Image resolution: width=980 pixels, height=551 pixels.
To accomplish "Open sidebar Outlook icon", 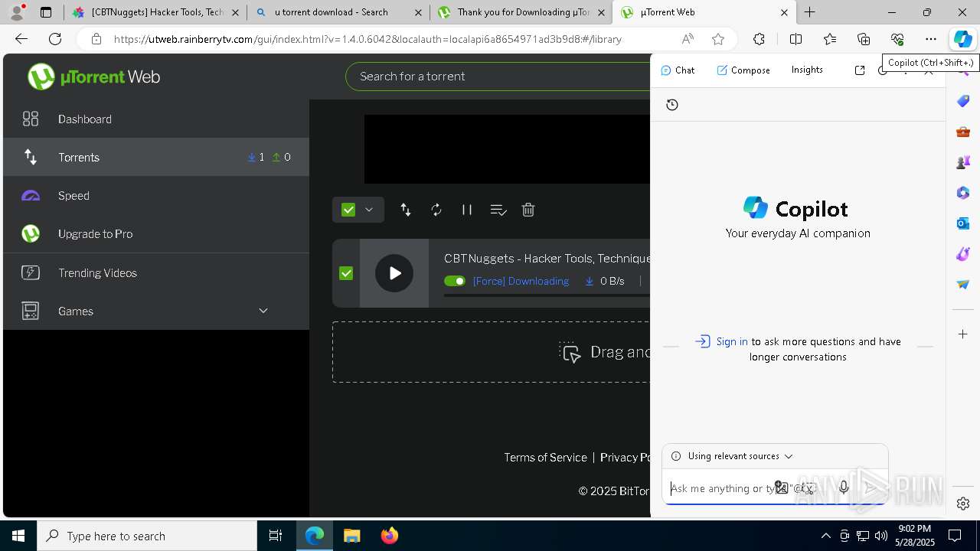I will [x=963, y=223].
